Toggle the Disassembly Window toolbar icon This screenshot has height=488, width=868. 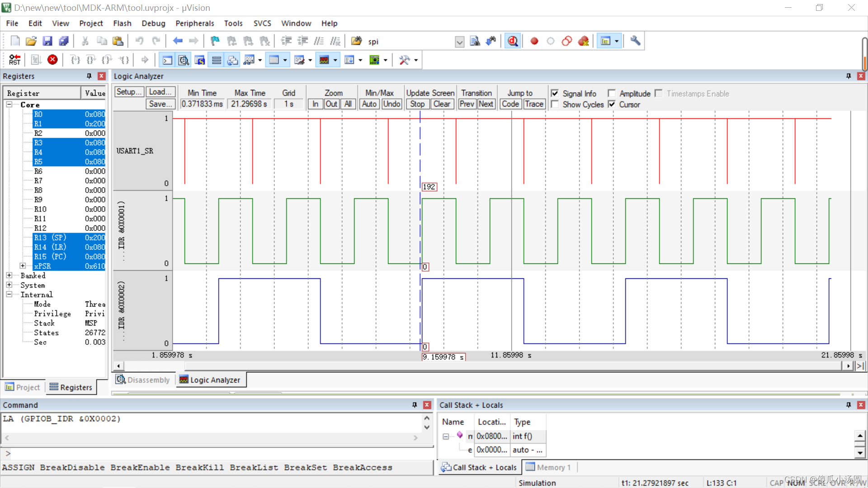tap(183, 60)
